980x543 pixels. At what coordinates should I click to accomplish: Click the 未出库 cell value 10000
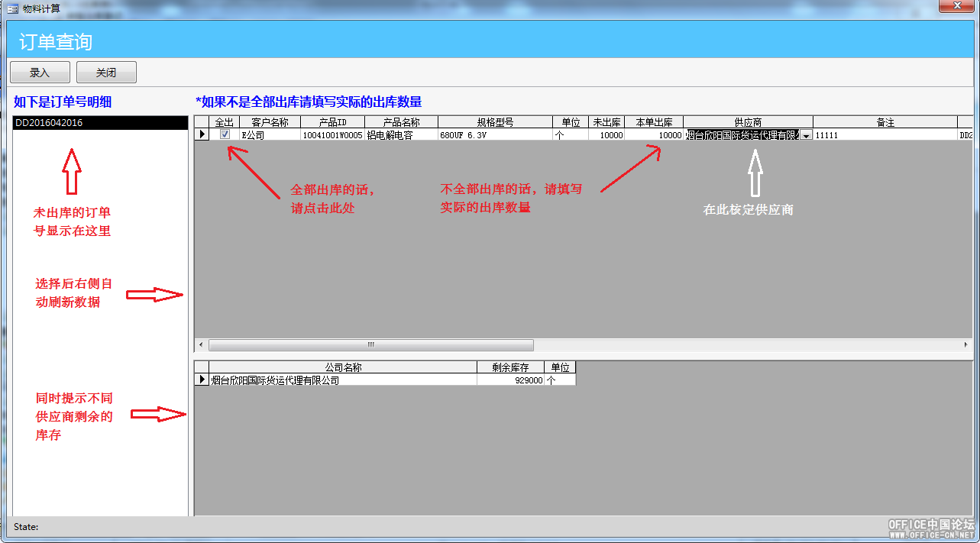tap(606, 135)
